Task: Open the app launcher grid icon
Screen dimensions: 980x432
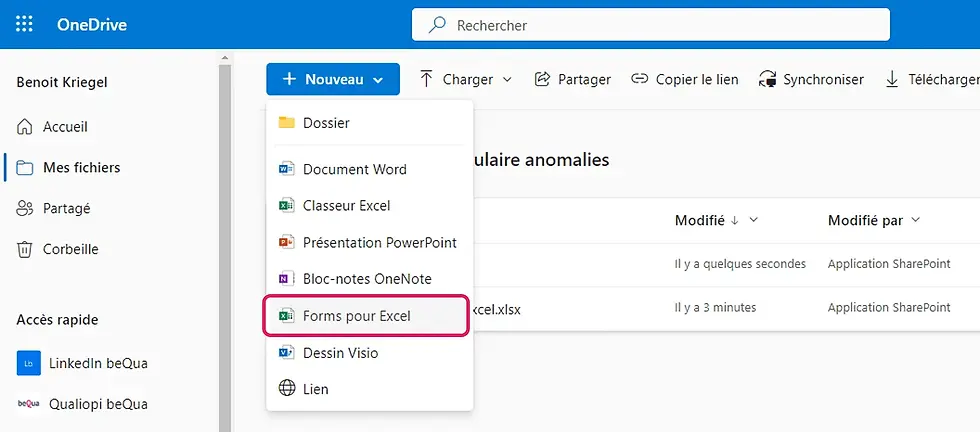Action: pos(24,24)
